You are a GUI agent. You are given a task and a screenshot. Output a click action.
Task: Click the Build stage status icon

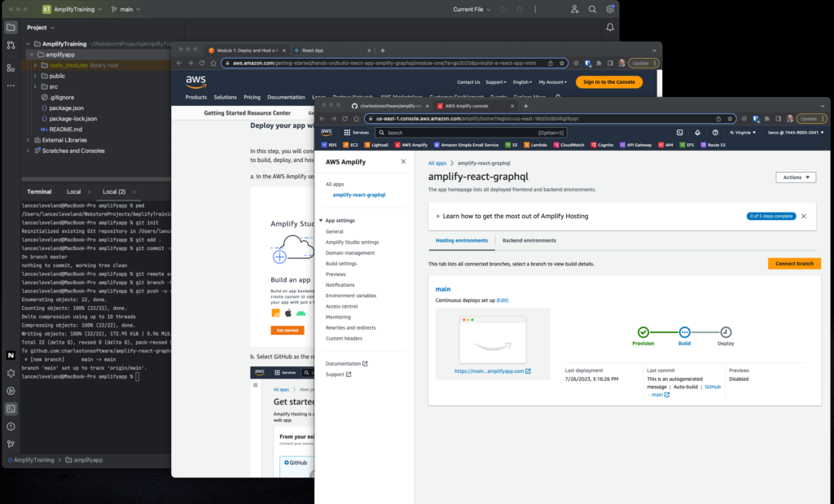coord(684,332)
